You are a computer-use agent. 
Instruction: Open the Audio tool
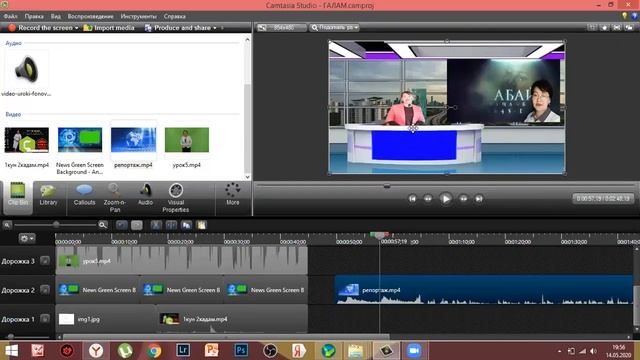145,195
